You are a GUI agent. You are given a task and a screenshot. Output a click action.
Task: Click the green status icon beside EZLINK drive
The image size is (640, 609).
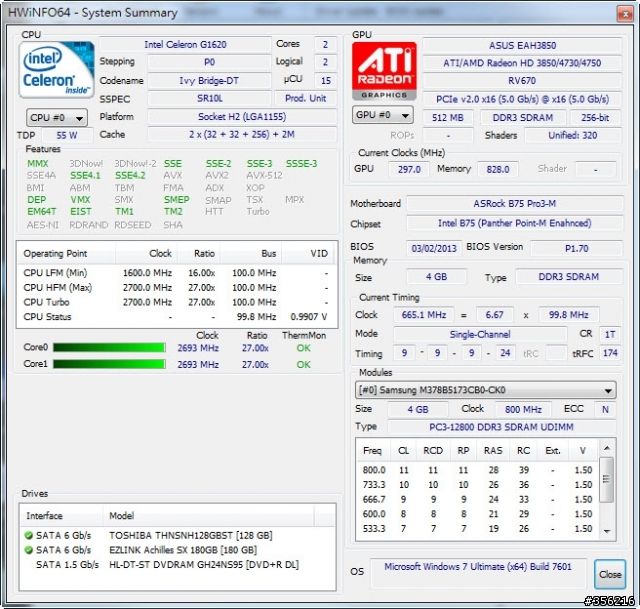(x=29, y=550)
